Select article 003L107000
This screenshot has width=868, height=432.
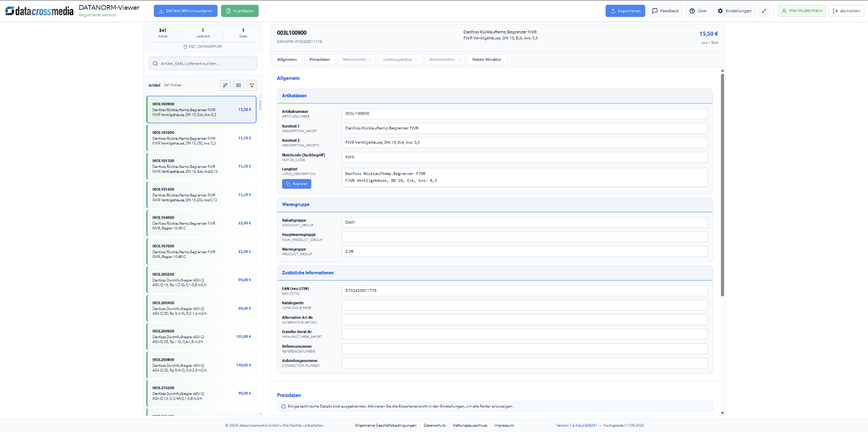202,251
